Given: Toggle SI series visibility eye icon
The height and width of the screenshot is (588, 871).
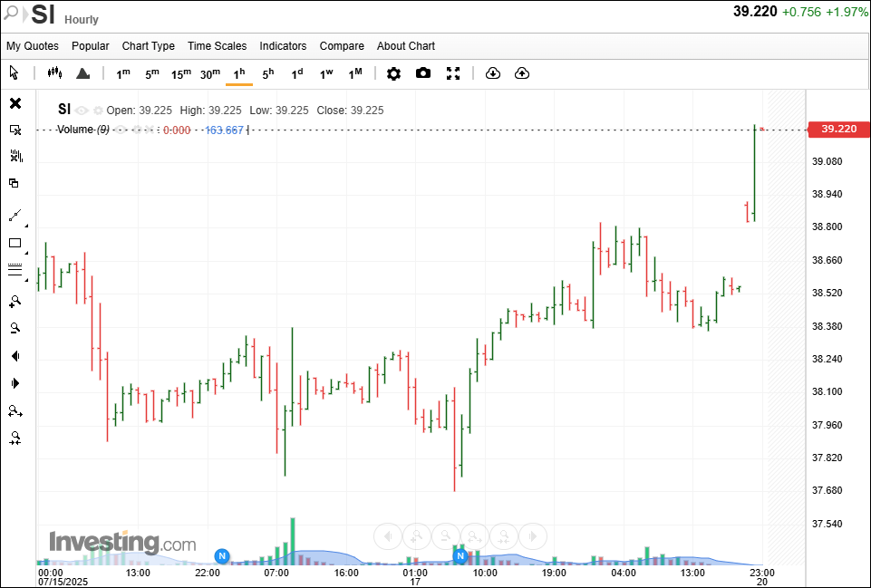Looking at the screenshot, I should (82, 111).
